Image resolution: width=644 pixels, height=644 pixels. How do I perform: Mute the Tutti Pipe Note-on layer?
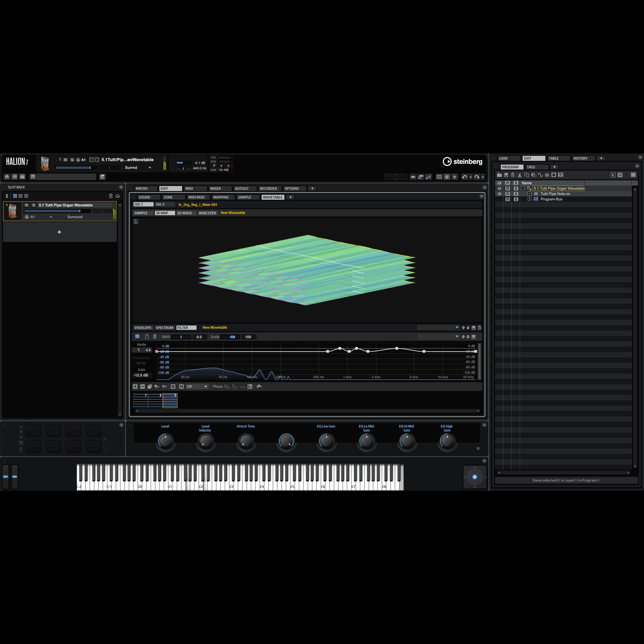pos(508,194)
